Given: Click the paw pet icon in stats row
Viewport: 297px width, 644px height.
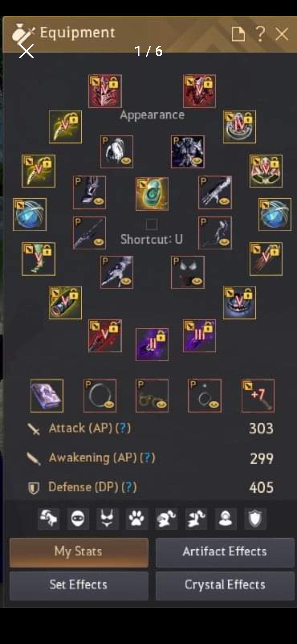Looking at the screenshot, I should (x=137, y=519).
